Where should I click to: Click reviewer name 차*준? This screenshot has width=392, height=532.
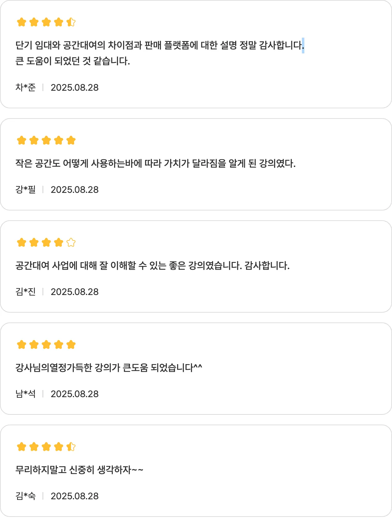pyautogui.click(x=26, y=88)
